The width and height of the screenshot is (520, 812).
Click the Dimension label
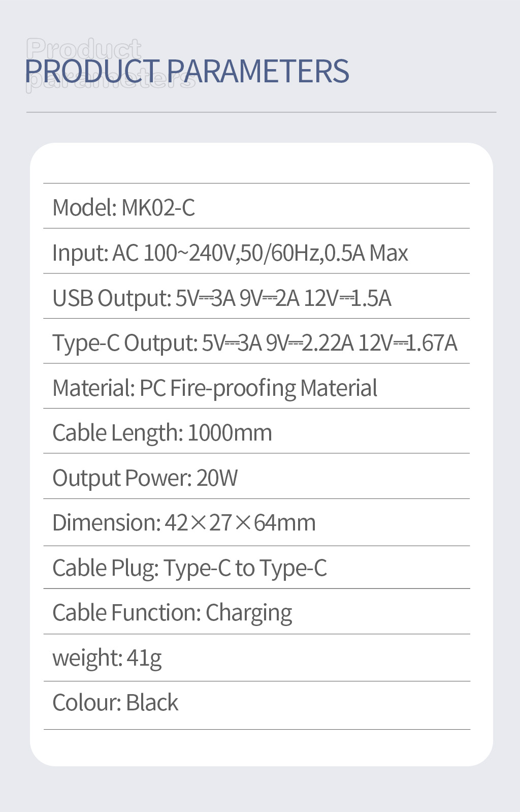click(106, 523)
